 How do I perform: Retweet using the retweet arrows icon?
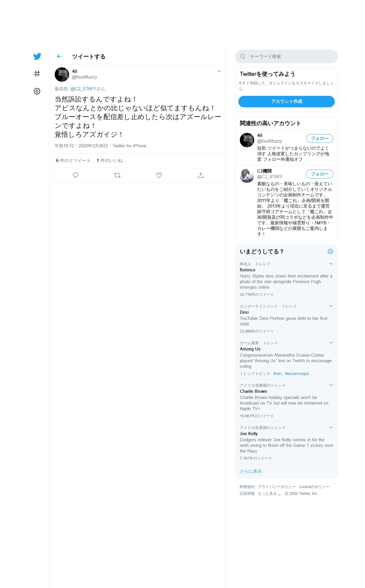[117, 175]
